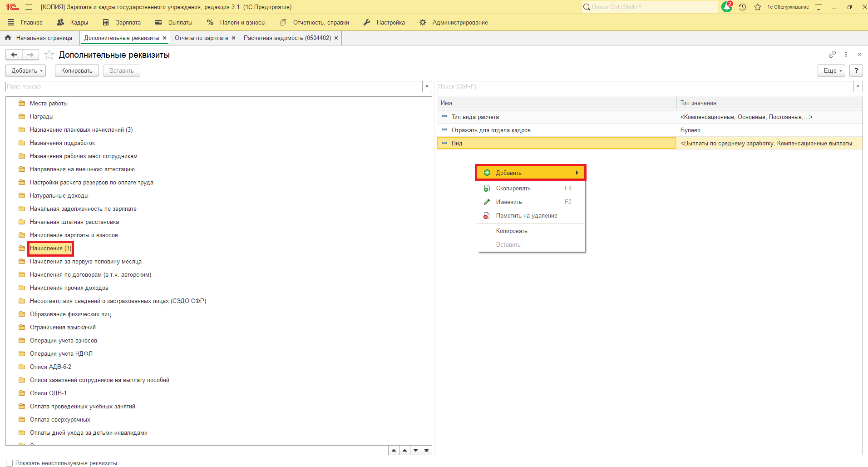868x467 pixels.
Task: Sort by the Тип значения column header
Action: click(x=769, y=103)
